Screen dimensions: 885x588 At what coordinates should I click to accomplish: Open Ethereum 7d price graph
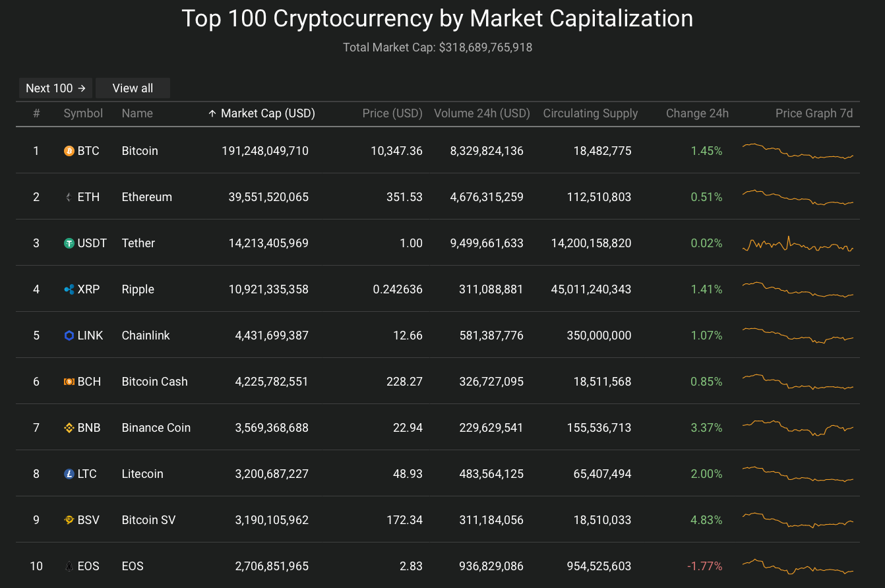click(798, 197)
